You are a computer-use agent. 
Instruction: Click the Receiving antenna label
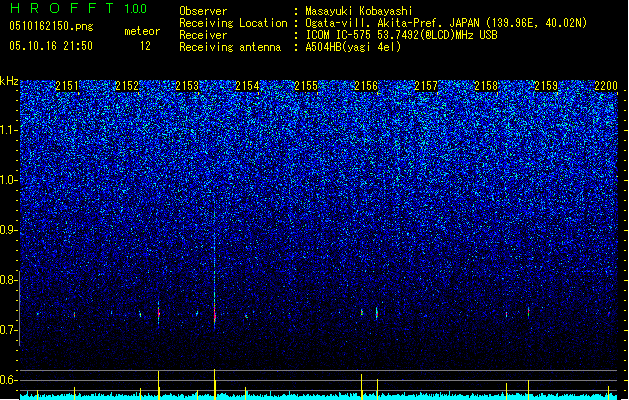click(230, 47)
